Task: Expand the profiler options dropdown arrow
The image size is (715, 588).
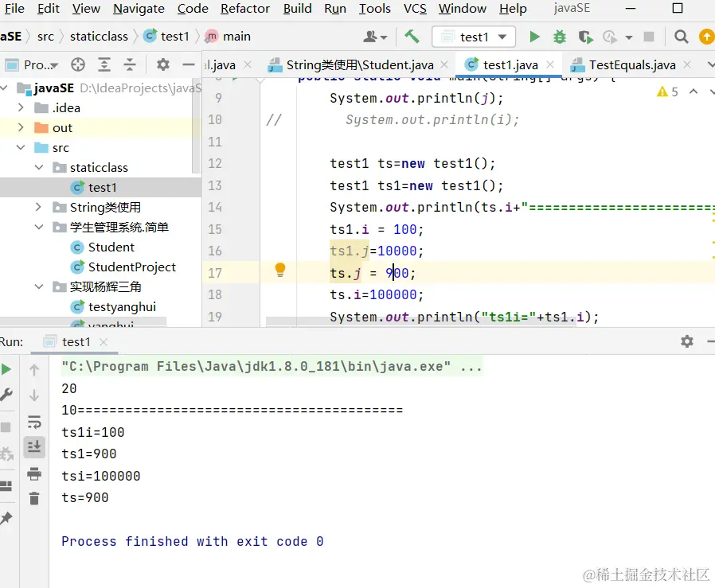Action: coord(629,37)
